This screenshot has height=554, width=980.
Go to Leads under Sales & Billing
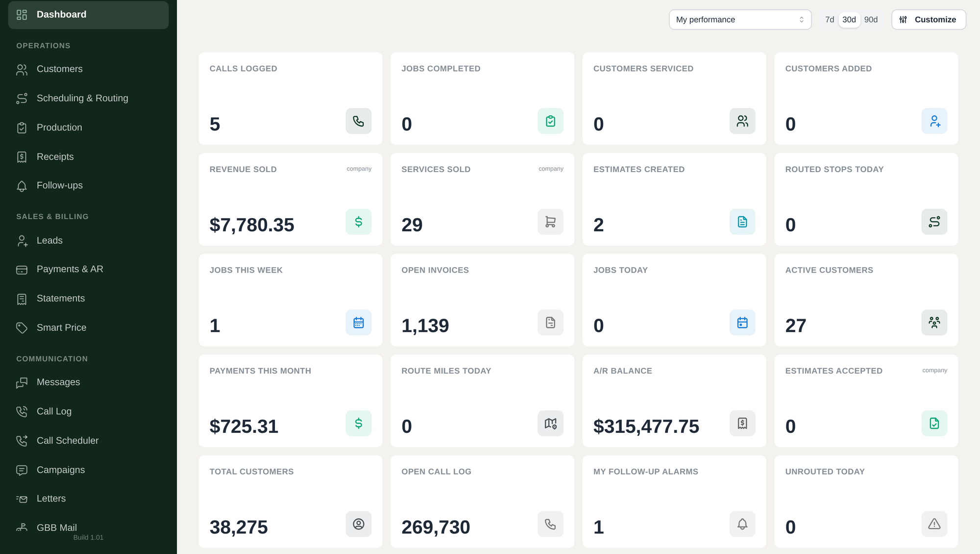[88, 241]
